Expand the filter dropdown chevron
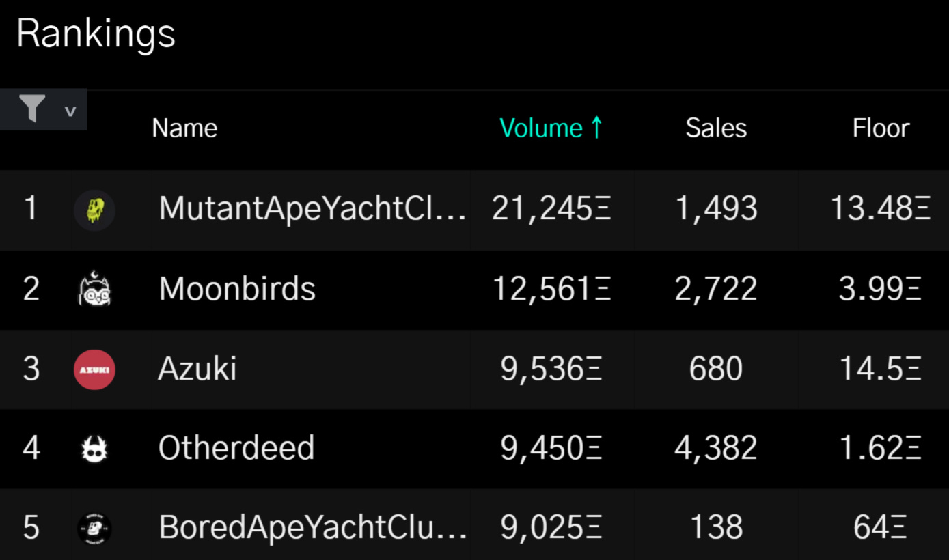Viewport: 949px width, 560px height. point(70,111)
